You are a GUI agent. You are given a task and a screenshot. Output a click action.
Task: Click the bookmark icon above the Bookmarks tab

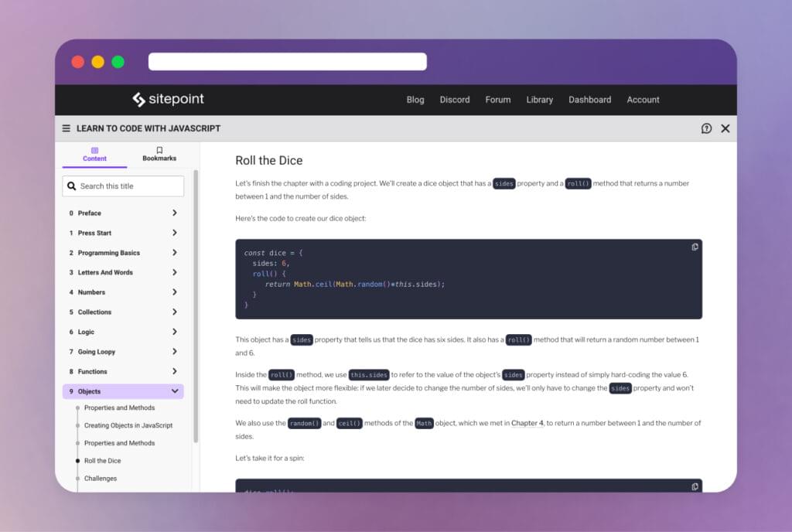point(159,151)
